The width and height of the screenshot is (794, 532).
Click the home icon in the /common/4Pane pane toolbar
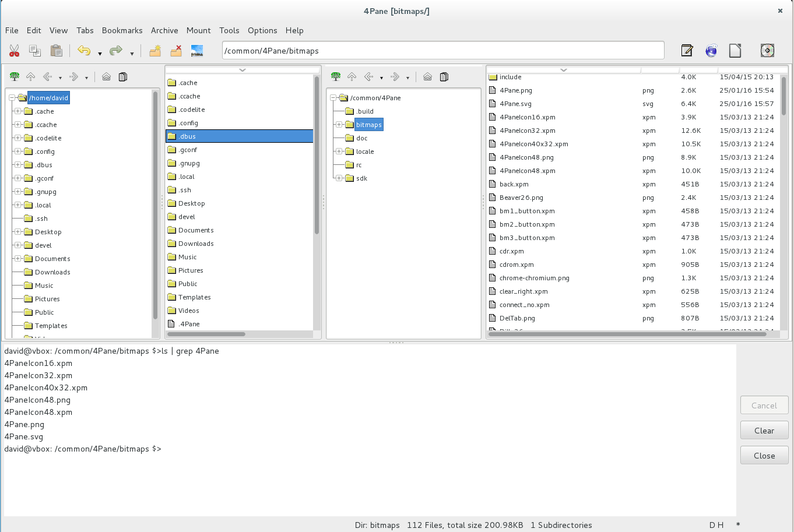427,76
